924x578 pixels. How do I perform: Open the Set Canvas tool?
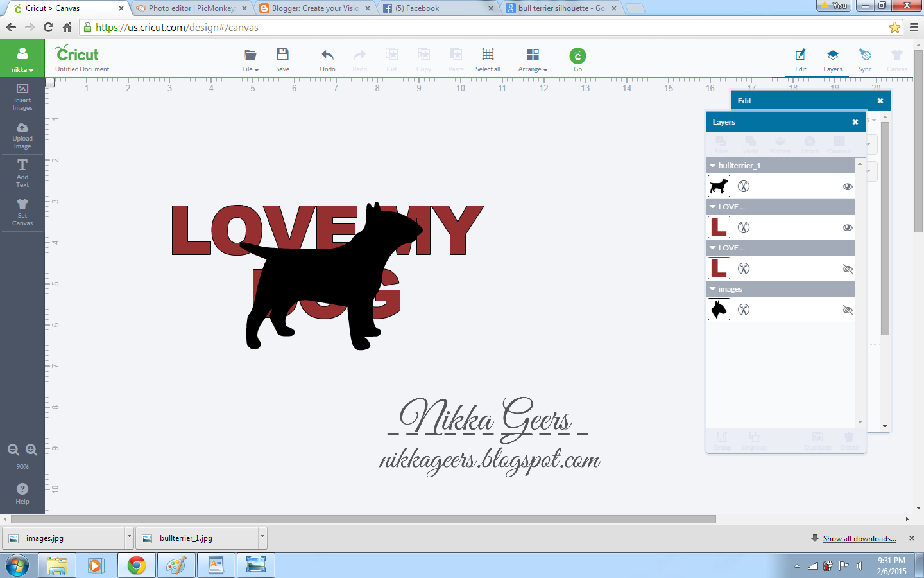coord(22,212)
